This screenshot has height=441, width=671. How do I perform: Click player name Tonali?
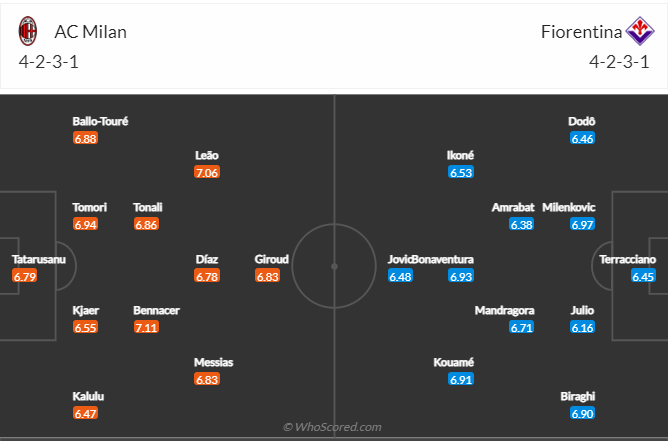(x=147, y=207)
